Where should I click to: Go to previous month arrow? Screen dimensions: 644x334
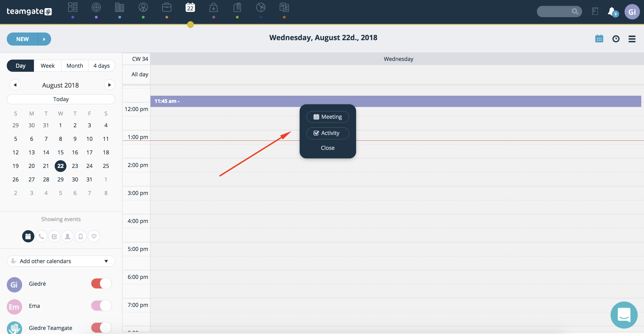pyautogui.click(x=15, y=85)
